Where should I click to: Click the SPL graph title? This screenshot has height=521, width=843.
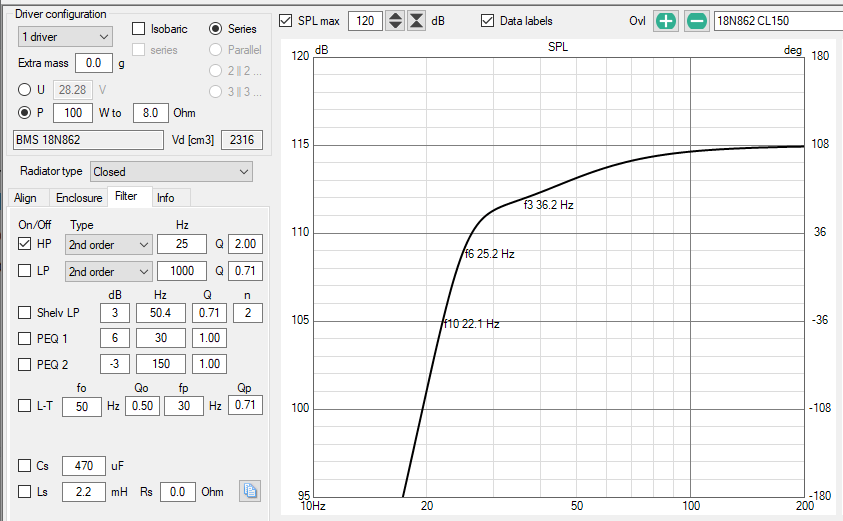pos(558,47)
